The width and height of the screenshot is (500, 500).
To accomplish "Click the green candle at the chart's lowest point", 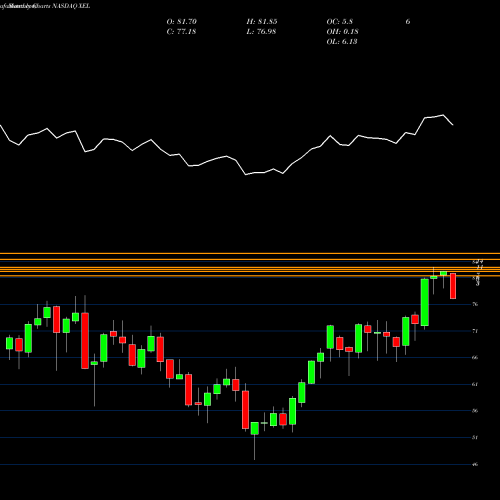I will [x=255, y=428].
